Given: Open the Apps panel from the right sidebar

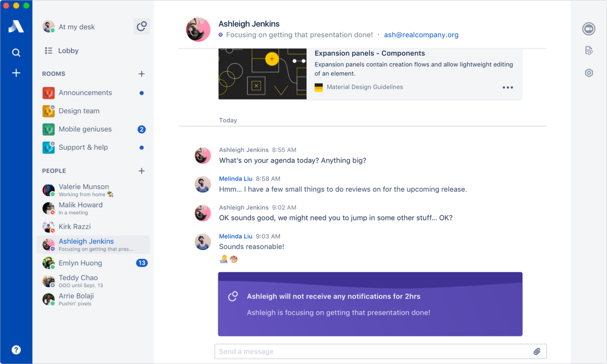Looking at the screenshot, I should point(588,72).
